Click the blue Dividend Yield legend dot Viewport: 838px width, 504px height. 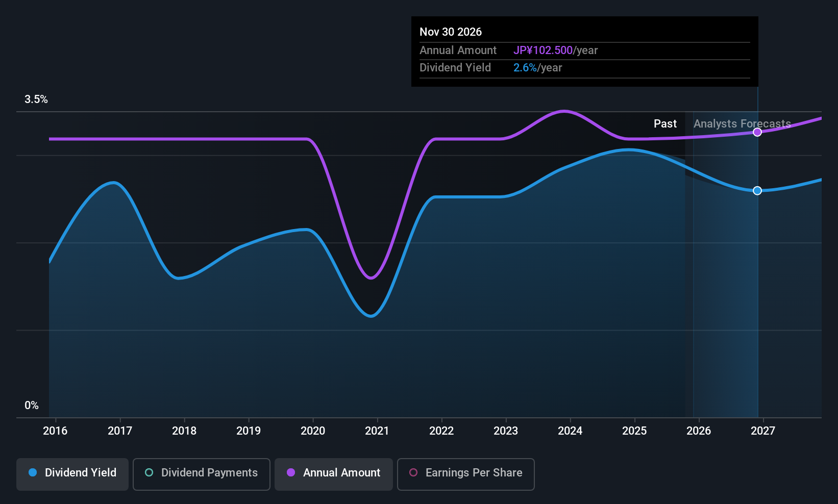point(33,472)
